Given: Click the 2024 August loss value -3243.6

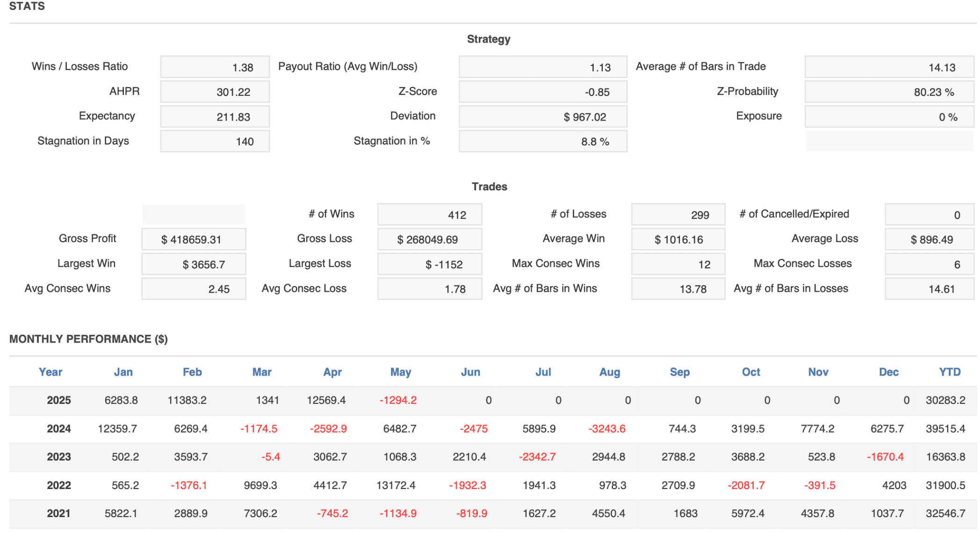Looking at the screenshot, I should point(607,429).
